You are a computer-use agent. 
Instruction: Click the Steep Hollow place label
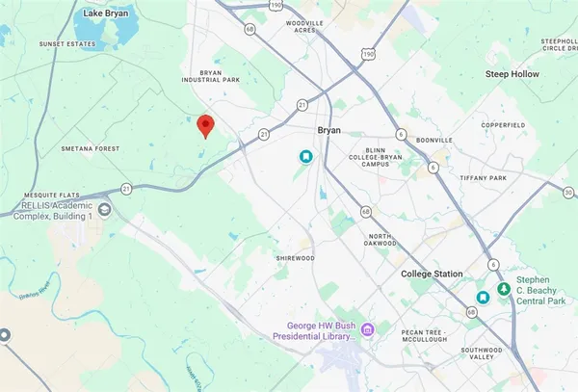pos(512,74)
